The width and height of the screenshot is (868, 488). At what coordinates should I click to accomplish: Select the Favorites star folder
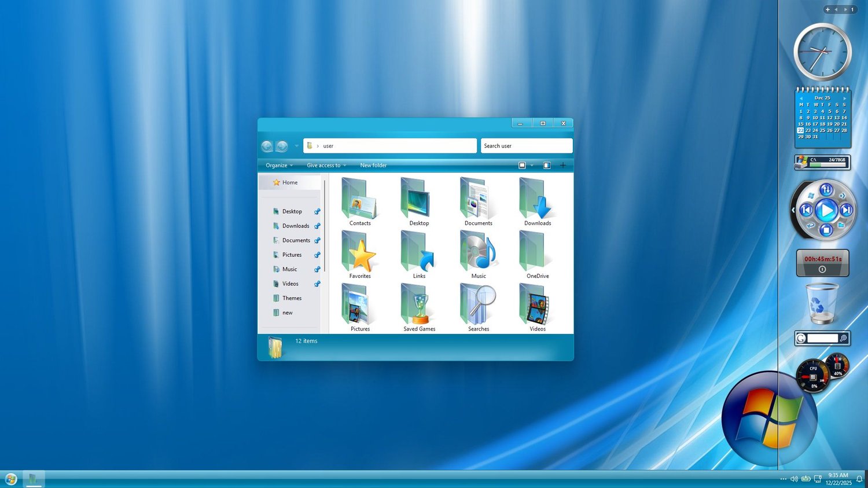(360, 255)
